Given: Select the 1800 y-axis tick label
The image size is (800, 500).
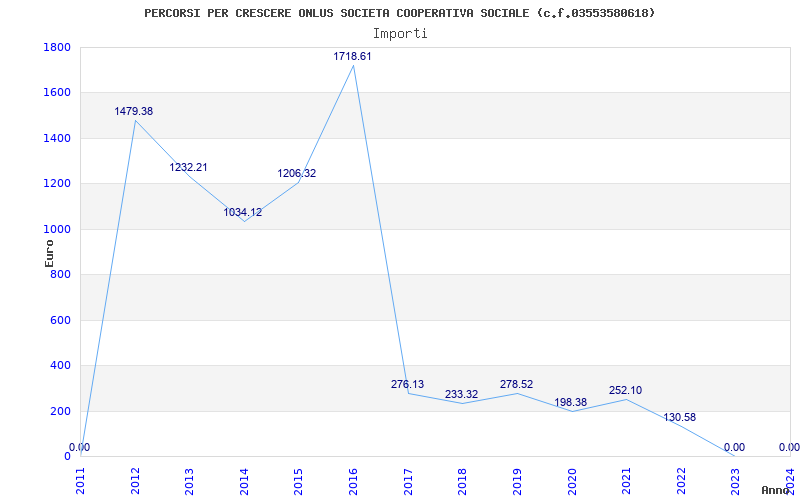Looking at the screenshot, I should coord(57,47).
